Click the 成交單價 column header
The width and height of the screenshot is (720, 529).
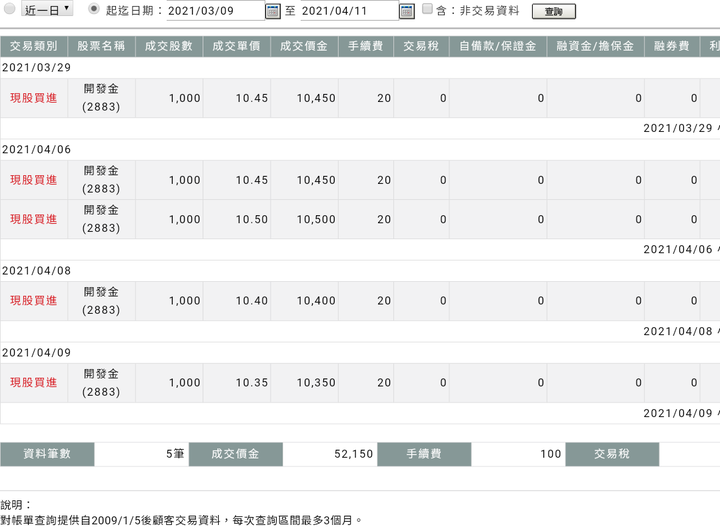pyautogui.click(x=236, y=46)
